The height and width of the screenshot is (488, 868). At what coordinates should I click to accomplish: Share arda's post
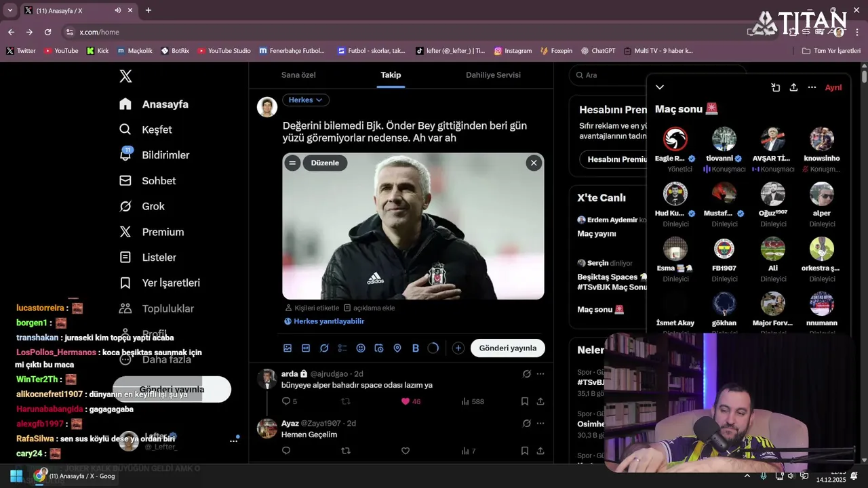click(540, 401)
